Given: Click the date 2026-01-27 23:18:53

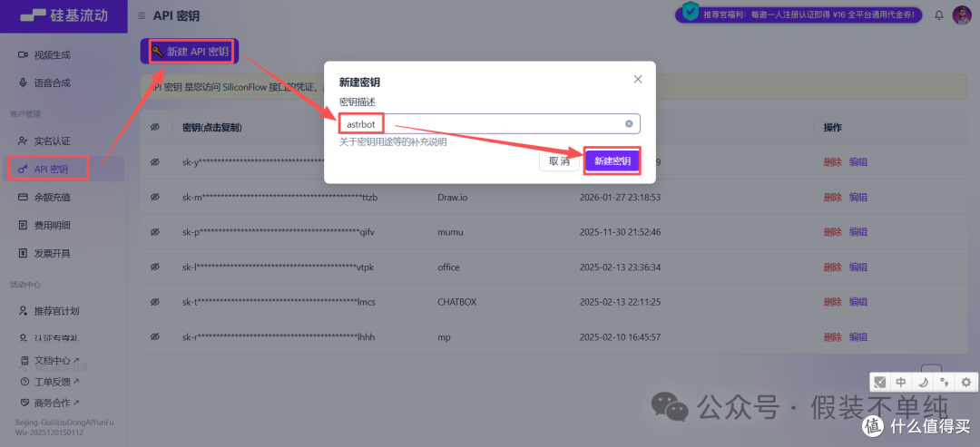Looking at the screenshot, I should coord(620,198).
